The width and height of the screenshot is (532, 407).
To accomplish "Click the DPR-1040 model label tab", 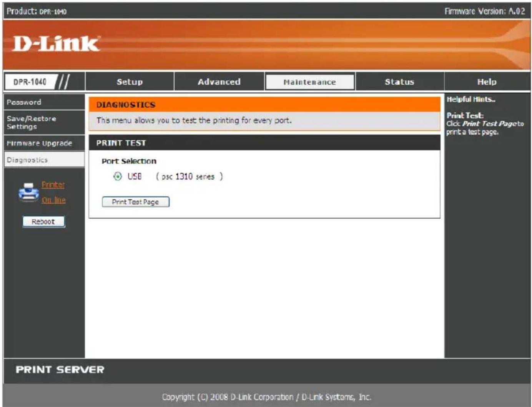I will [x=30, y=82].
